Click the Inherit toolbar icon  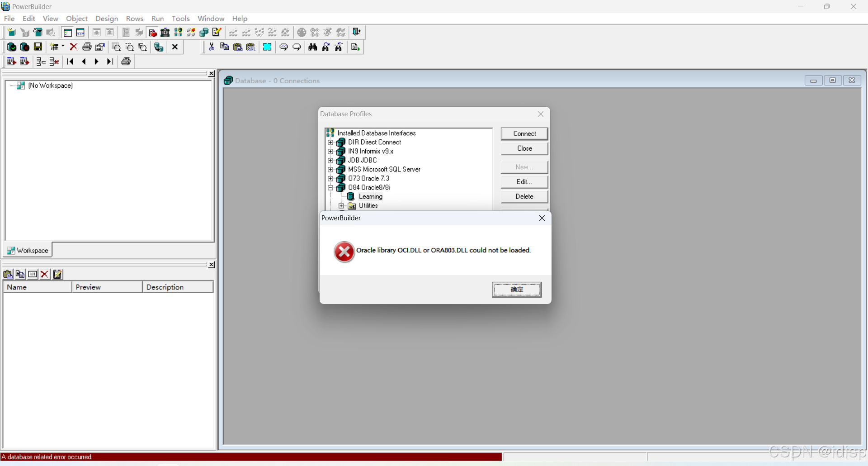25,32
